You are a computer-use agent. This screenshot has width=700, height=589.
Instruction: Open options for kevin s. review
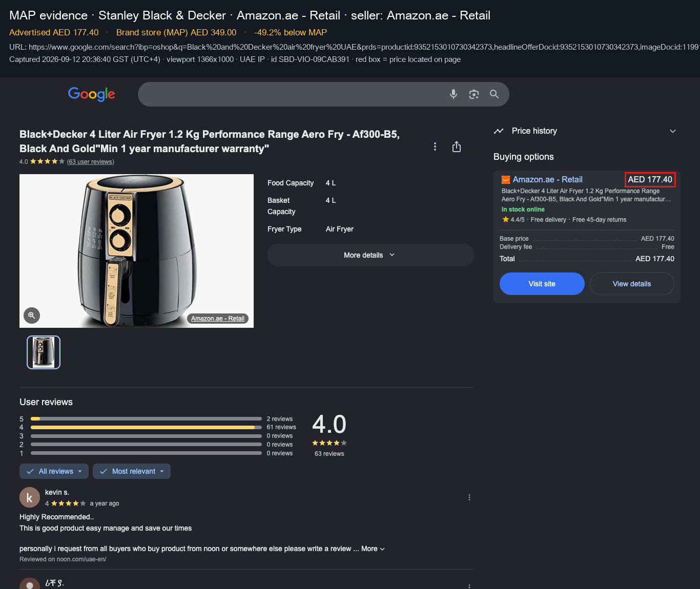[469, 497]
